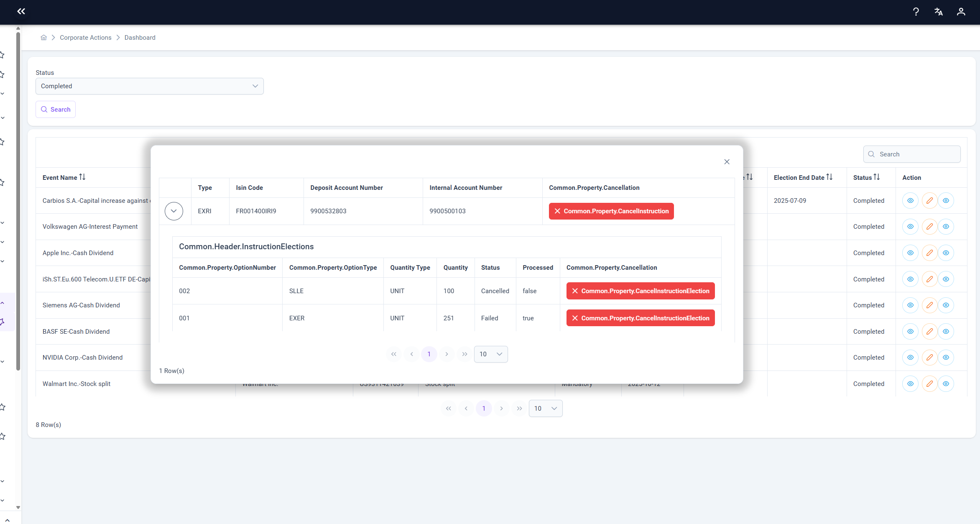Go to popup previous page
Screen dimensions: 980x524
coord(411,354)
